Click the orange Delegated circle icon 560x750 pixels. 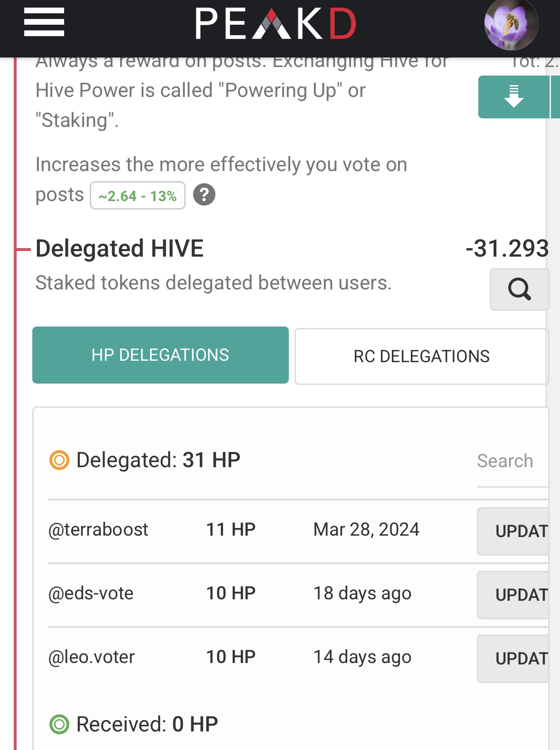(x=59, y=460)
